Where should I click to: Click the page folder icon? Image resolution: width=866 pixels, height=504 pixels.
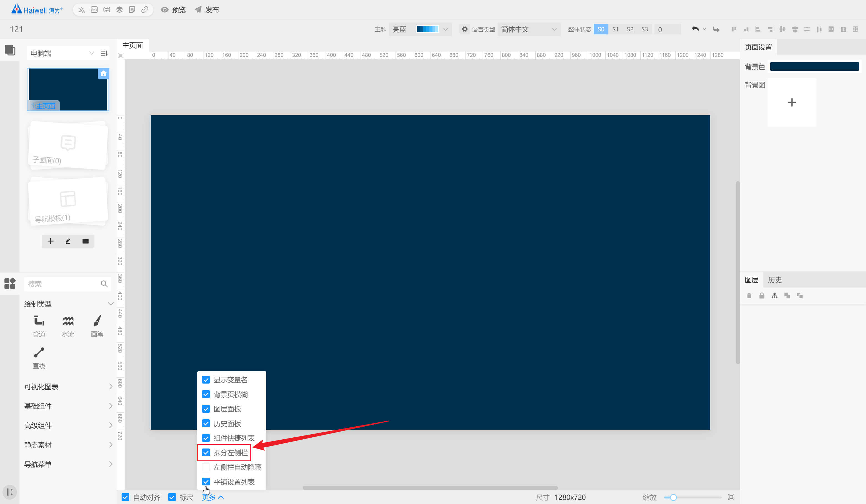85,241
